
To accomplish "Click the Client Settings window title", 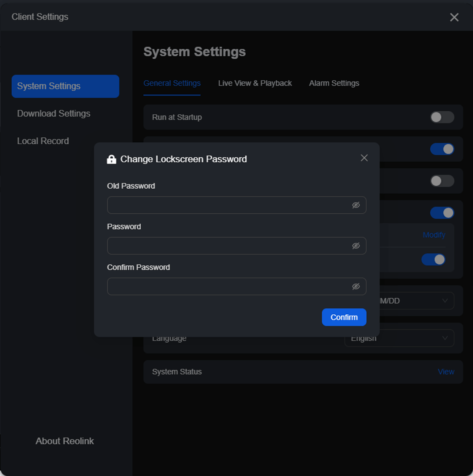I will point(40,17).
